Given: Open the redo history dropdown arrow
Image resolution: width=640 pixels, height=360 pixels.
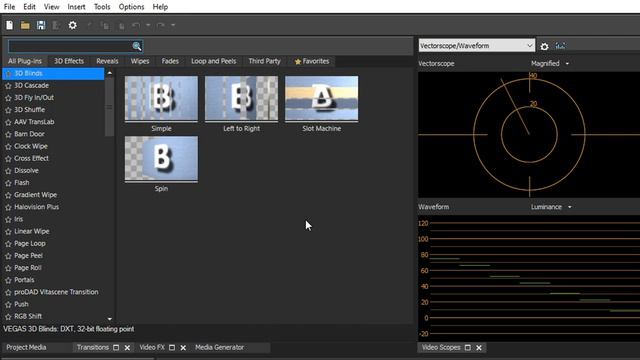Looking at the screenshot, I should click(173, 25).
